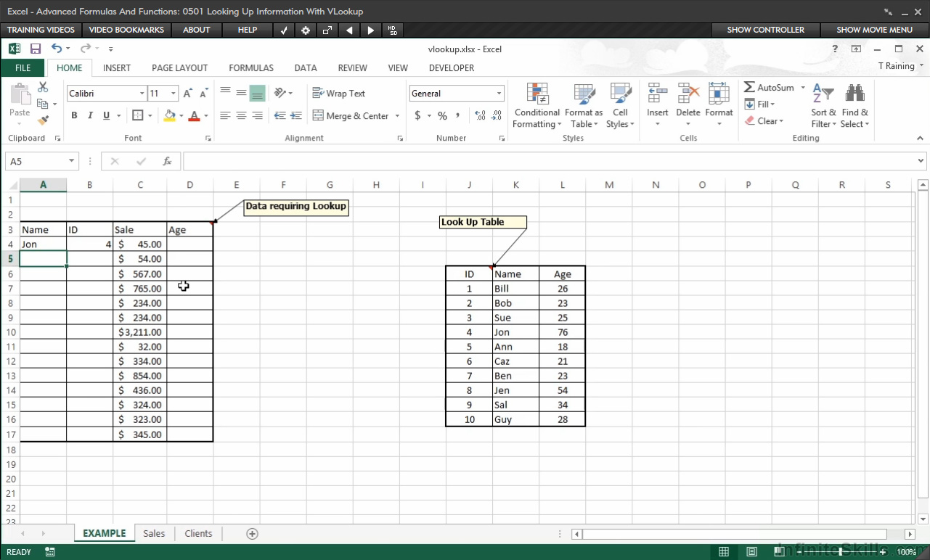The width and height of the screenshot is (930, 560).
Task: Click VIDEO BOOKMARKS button
Action: [x=126, y=30]
